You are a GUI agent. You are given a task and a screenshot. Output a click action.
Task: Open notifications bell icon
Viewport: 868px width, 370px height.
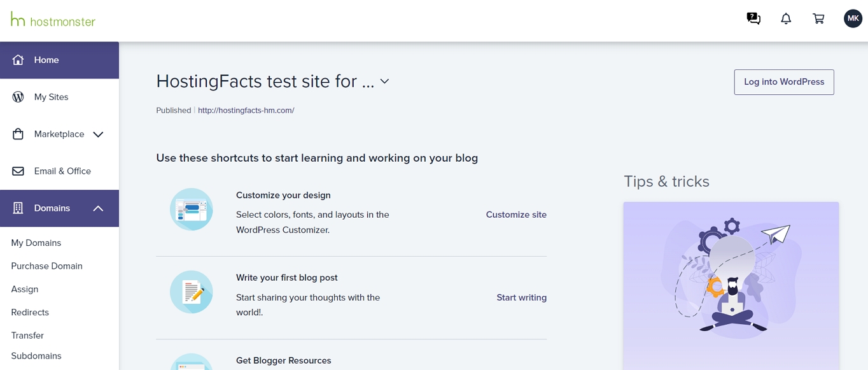click(x=786, y=18)
